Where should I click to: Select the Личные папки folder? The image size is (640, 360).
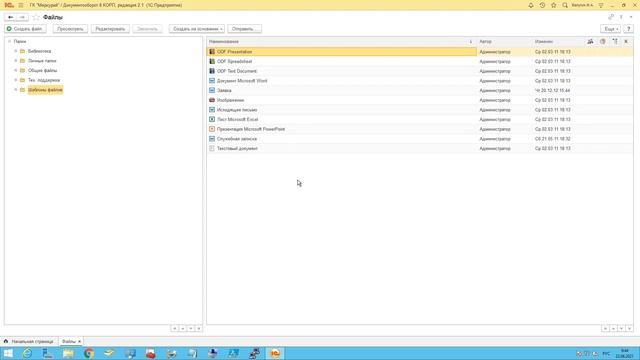(x=42, y=61)
